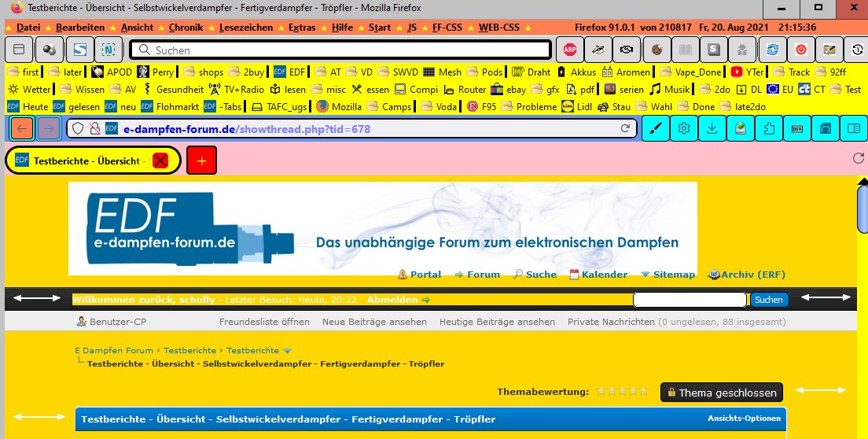This screenshot has width=868, height=439.
Task: Toggle the reader view book icon
Action: [x=686, y=50]
